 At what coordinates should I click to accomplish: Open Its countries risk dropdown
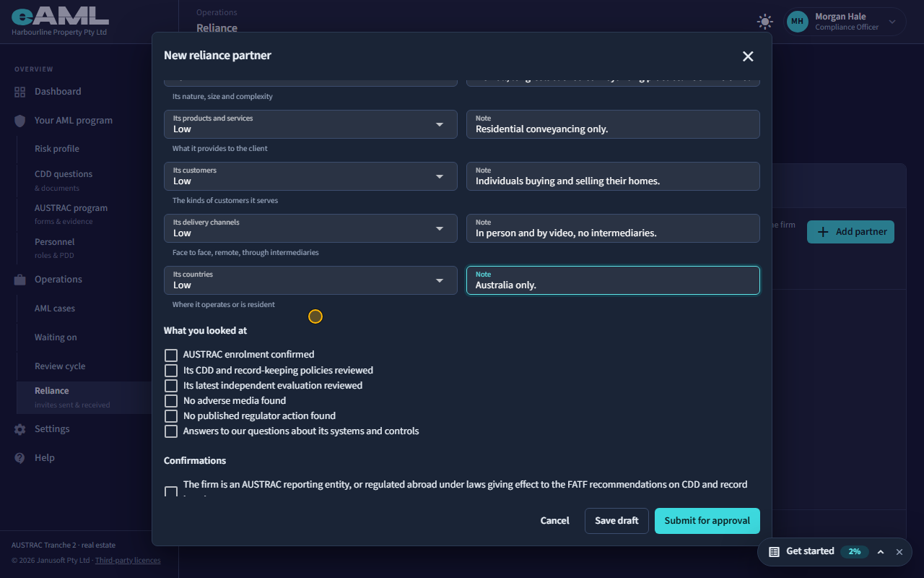coord(310,280)
